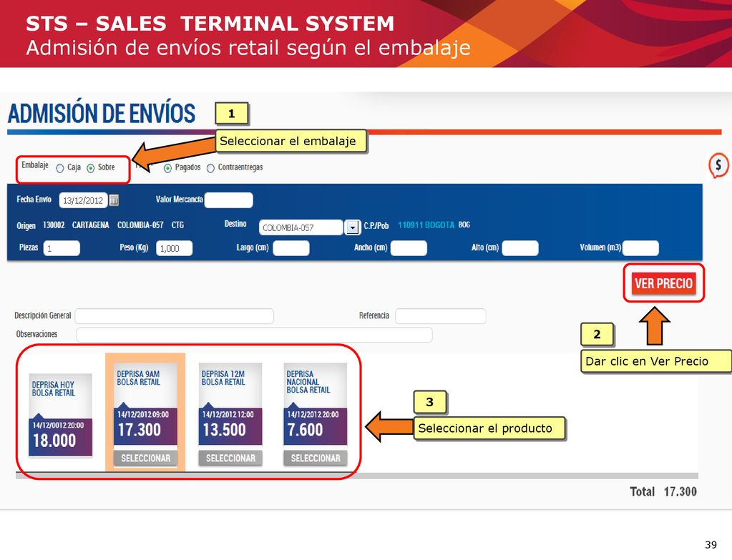Click the ADMISIÓN DE ENVÍOS heading
The height and width of the screenshot is (560, 732).
(102, 114)
